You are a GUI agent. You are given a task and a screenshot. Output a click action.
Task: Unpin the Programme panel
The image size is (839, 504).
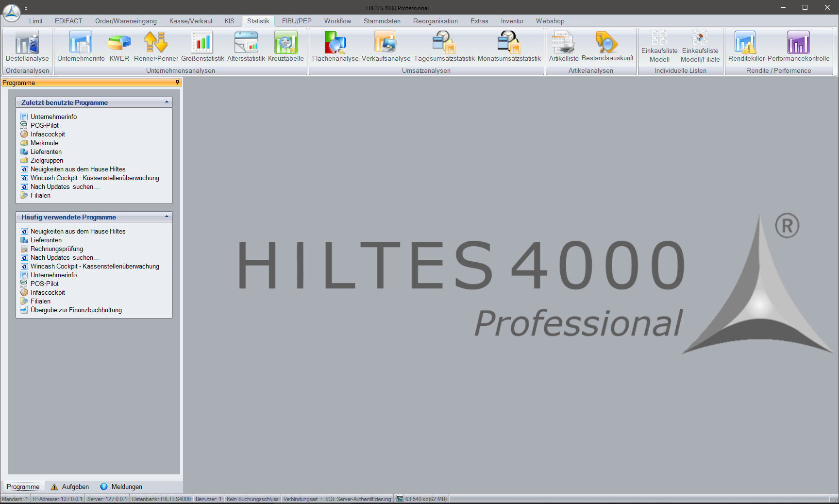176,83
